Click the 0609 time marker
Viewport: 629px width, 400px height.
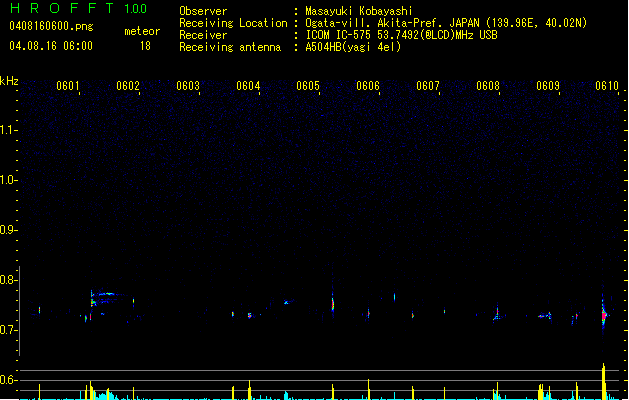(x=548, y=86)
